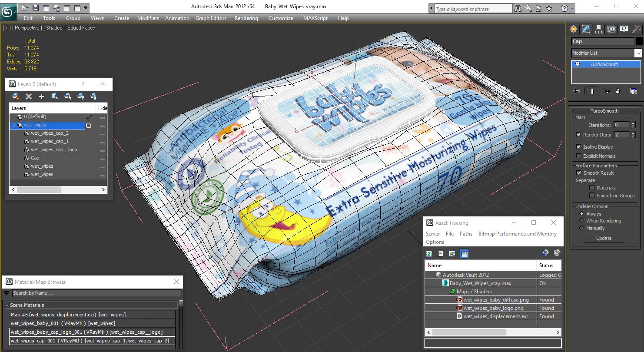Click Hide/Unhide All Layers icon
Image resolution: width=644 pixels, height=352 pixels.
(81, 96)
